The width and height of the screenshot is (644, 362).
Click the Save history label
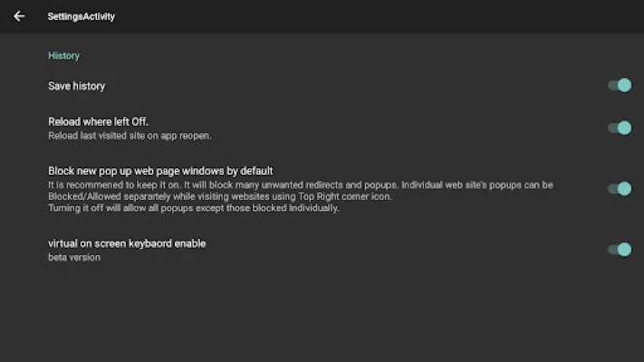pos(76,86)
